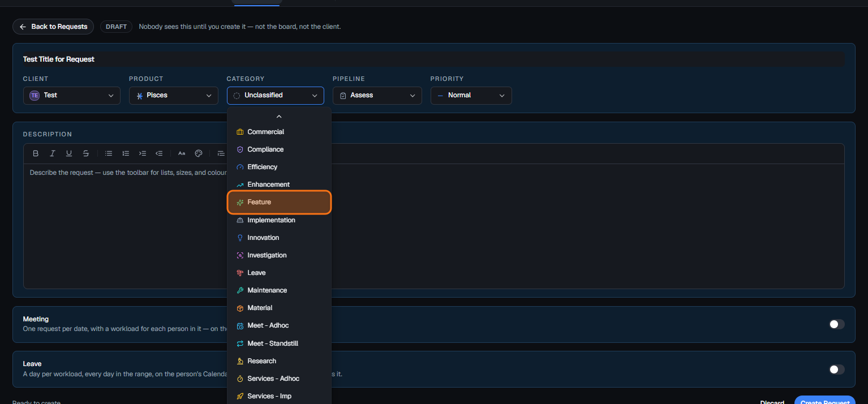Increase the indent level
The height and width of the screenshot is (404, 868).
tap(143, 153)
